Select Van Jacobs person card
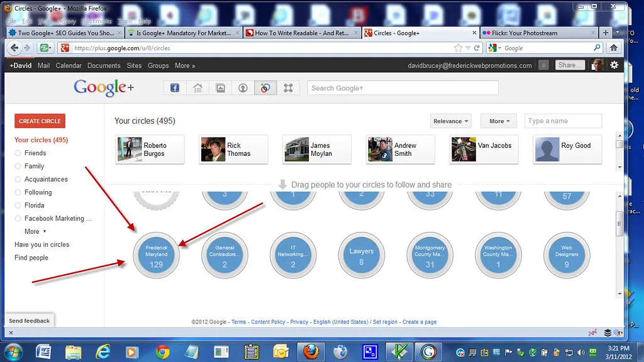Screen dimensions: 644x362 click(x=484, y=150)
